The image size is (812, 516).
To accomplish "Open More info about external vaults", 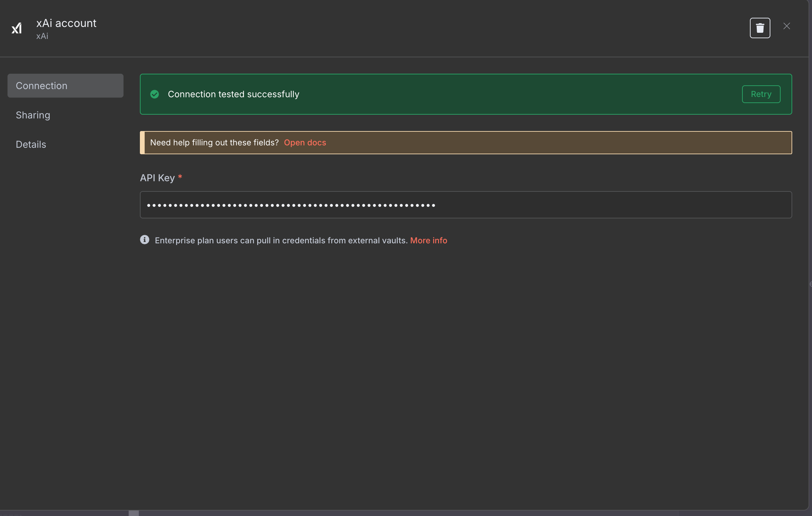I will click(429, 241).
